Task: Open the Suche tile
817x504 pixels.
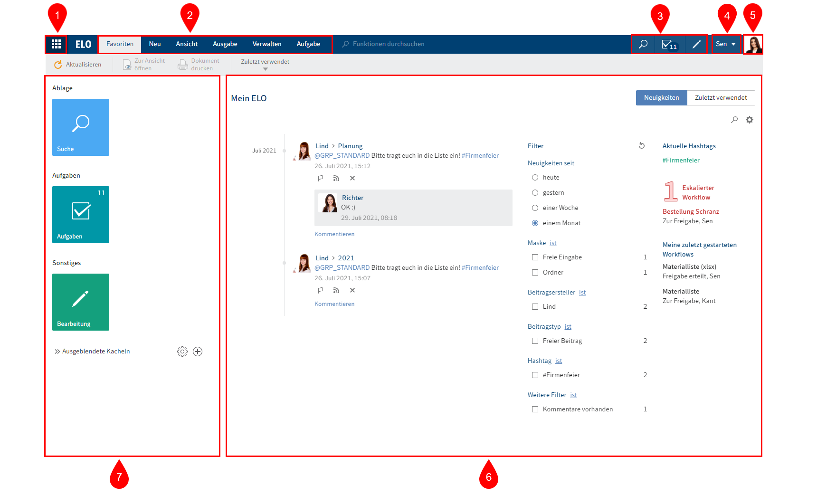Action: (81, 127)
